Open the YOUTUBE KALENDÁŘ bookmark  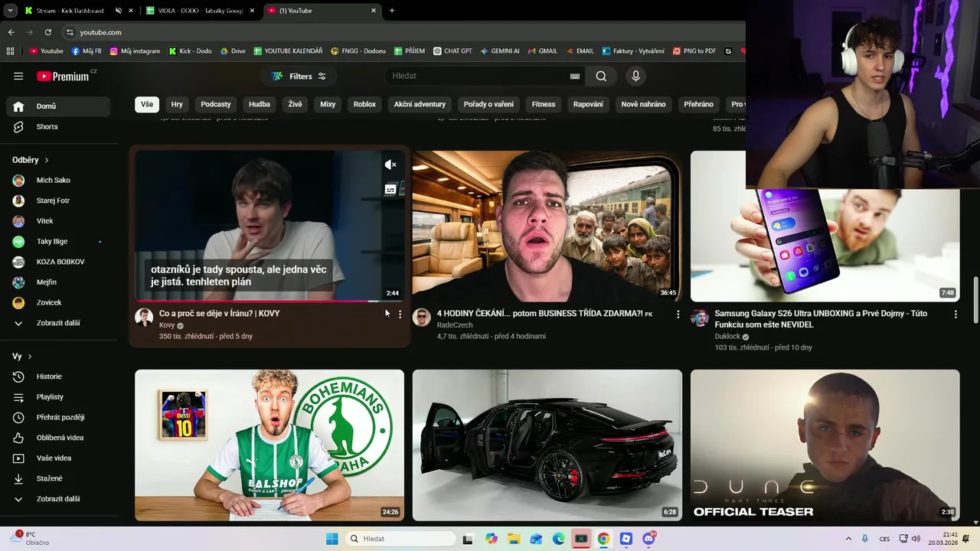288,51
